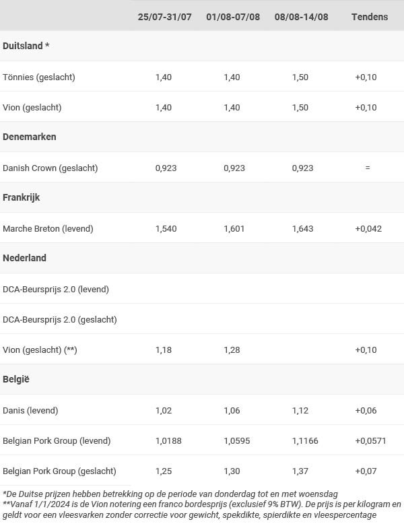The width and height of the screenshot is (404, 532).
Task: Click the +0,042 tendens value
Action: coord(368,229)
